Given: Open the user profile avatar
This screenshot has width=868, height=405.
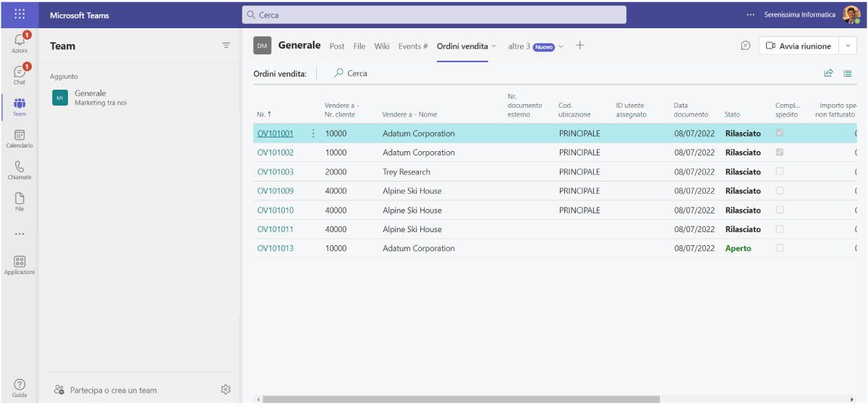Looking at the screenshot, I should click(x=851, y=14).
